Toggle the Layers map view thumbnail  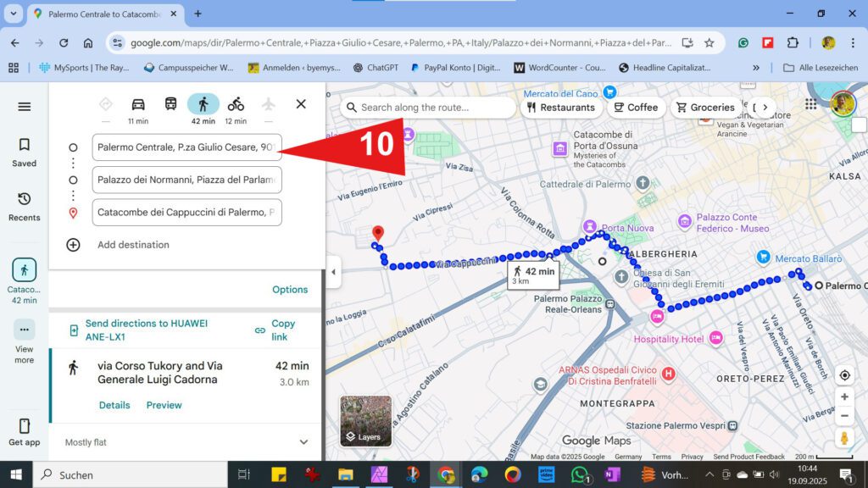coord(365,421)
